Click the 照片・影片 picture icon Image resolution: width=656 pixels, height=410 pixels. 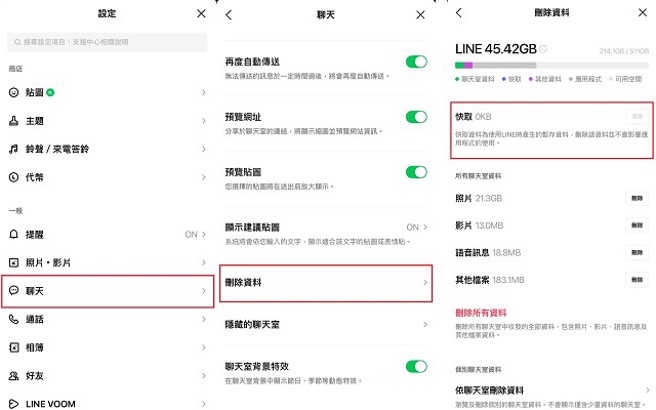click(x=14, y=263)
